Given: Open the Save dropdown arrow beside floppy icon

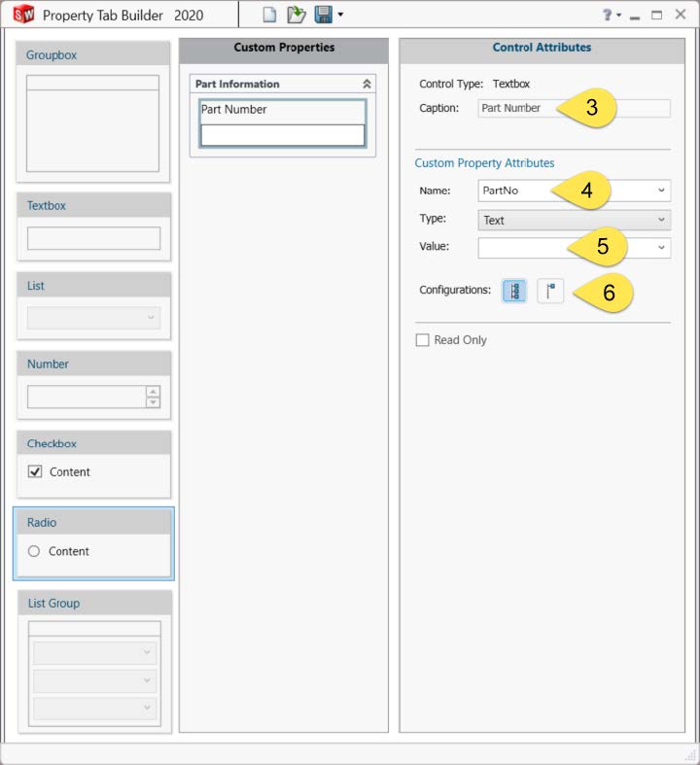Looking at the screenshot, I should pos(340,16).
